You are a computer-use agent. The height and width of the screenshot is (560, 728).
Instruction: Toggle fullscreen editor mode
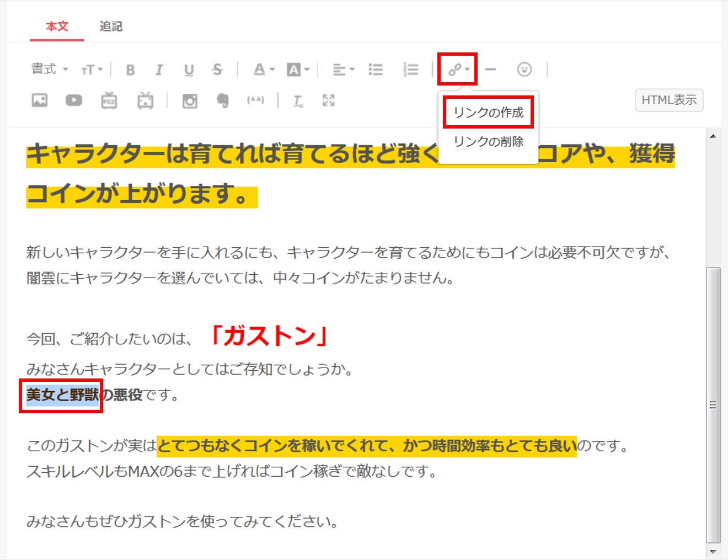click(x=329, y=100)
